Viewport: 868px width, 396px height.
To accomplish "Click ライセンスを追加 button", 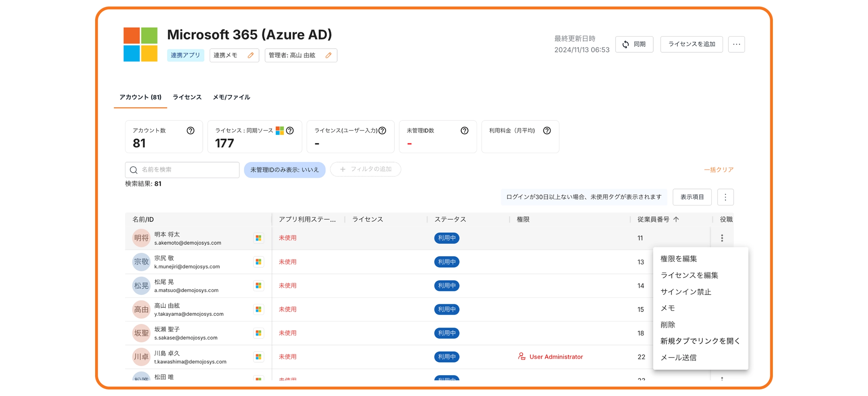I will [692, 44].
